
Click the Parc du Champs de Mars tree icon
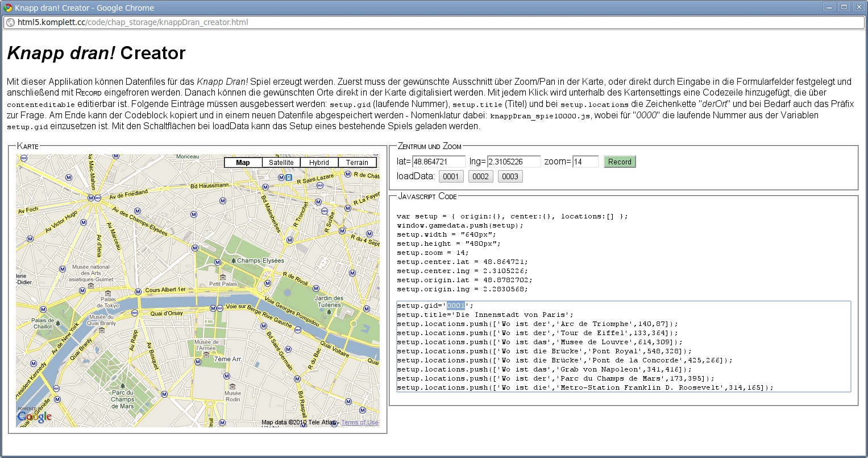coord(122,385)
